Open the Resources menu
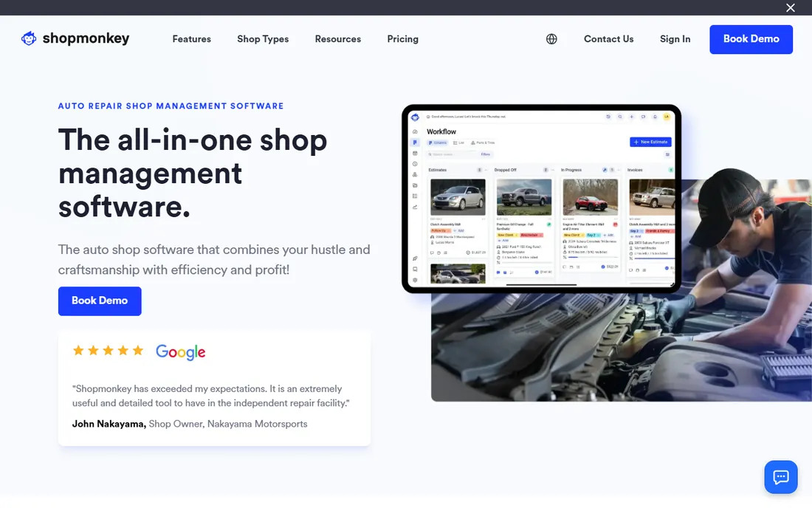Screen dimensions: 812x508 click(337, 39)
